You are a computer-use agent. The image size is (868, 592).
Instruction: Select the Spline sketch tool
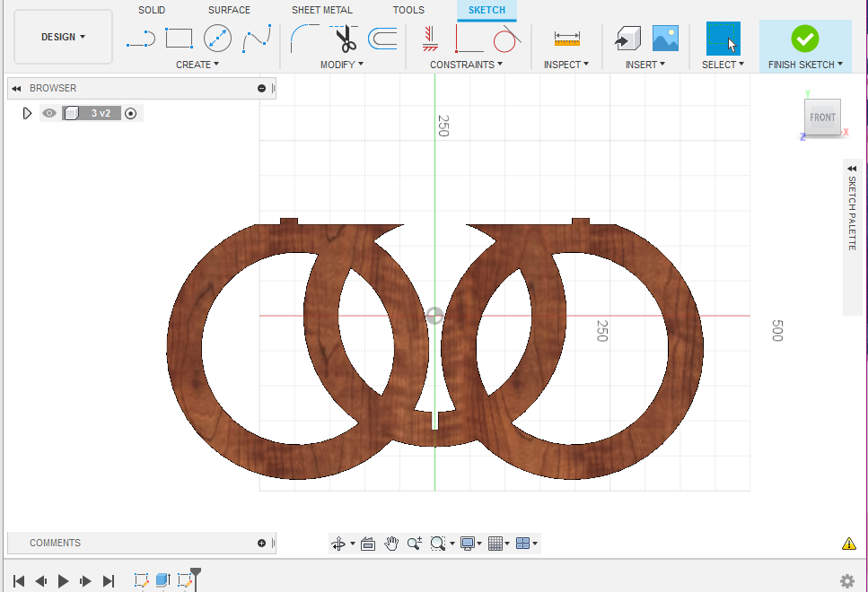coord(257,39)
